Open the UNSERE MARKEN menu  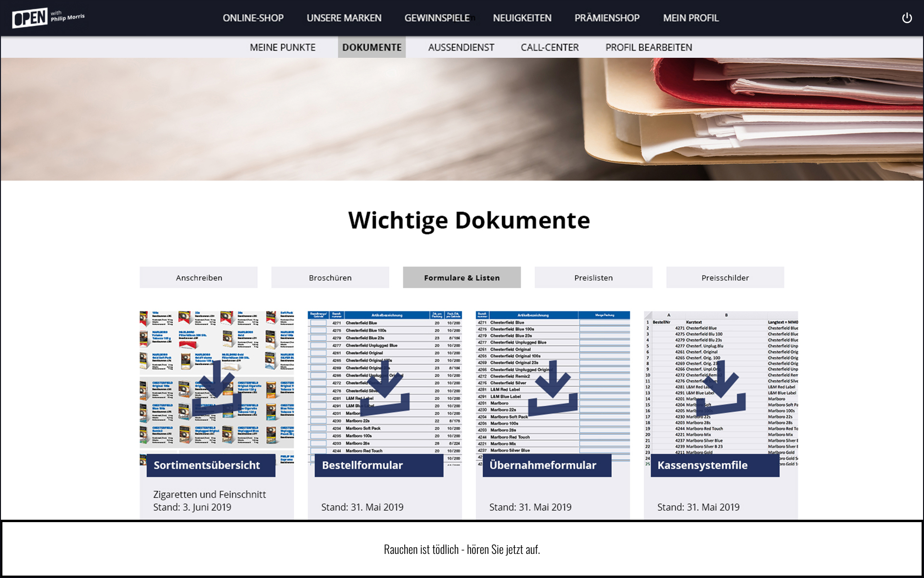click(x=344, y=18)
